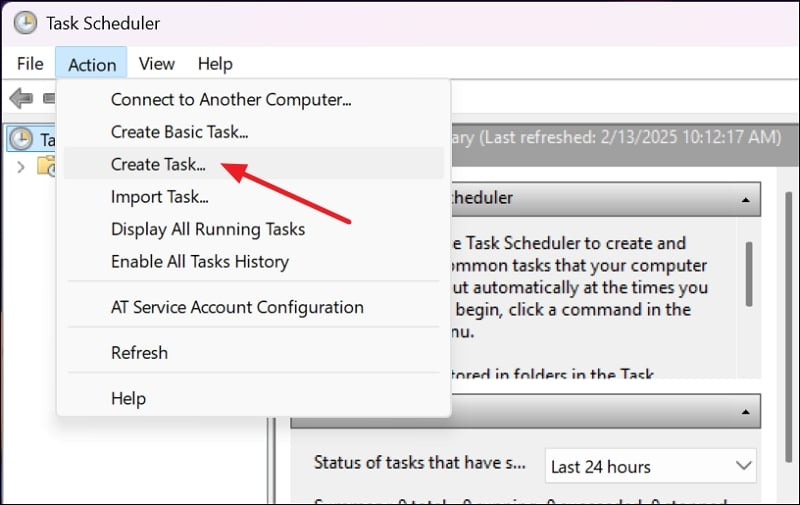Collapse the Task Status section
Screen dimensions: 800x505
(745, 411)
